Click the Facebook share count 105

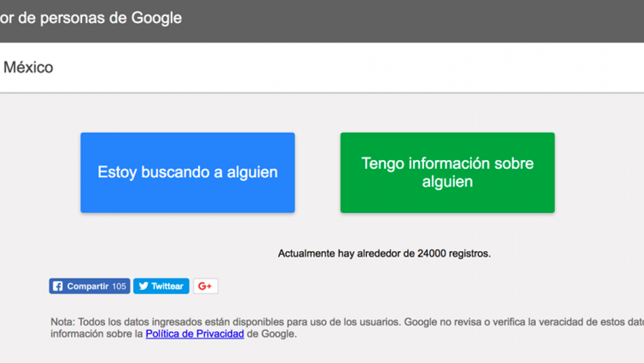click(x=119, y=287)
